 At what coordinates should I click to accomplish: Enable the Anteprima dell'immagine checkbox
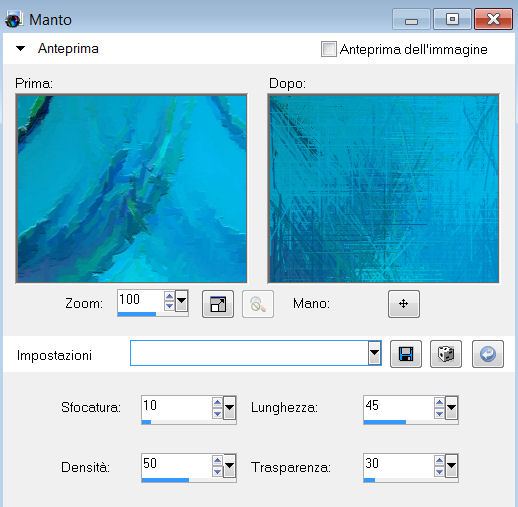pos(329,49)
